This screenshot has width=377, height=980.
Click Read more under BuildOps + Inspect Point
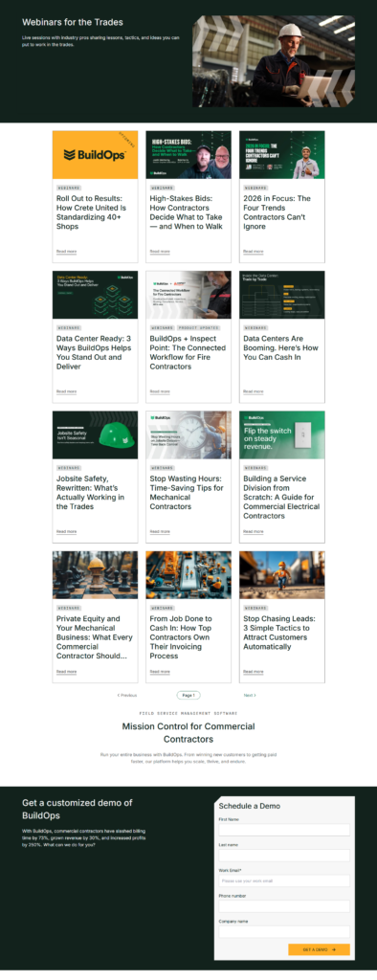pyautogui.click(x=160, y=391)
